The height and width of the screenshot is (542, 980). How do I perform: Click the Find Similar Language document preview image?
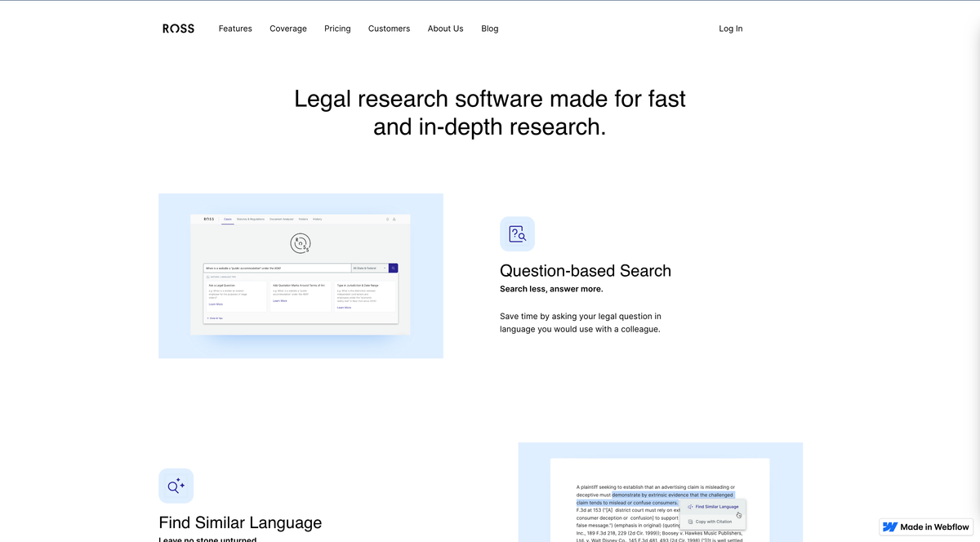pos(661,492)
